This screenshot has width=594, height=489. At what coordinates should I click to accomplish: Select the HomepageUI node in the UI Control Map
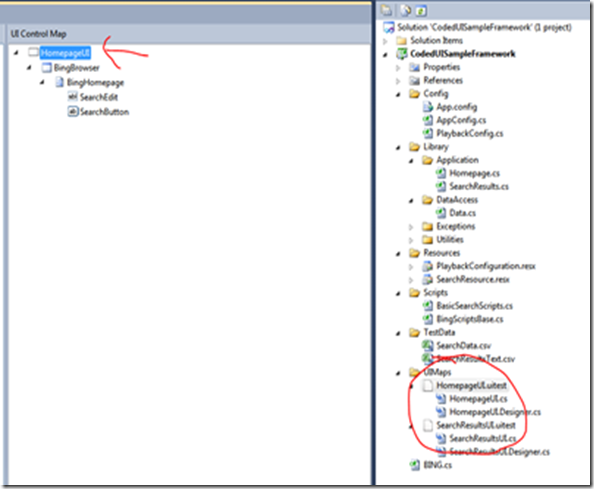[x=65, y=53]
